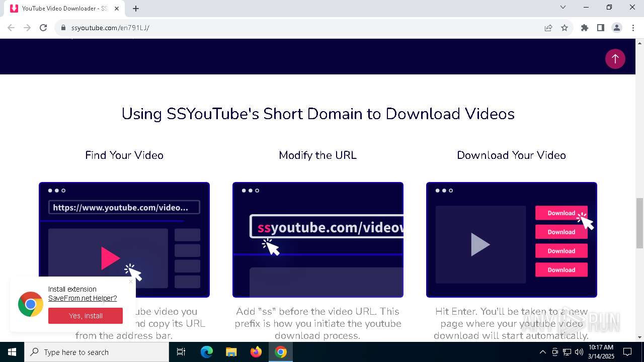Click the Yes, install button
This screenshot has height=362, width=644.
tap(86, 316)
